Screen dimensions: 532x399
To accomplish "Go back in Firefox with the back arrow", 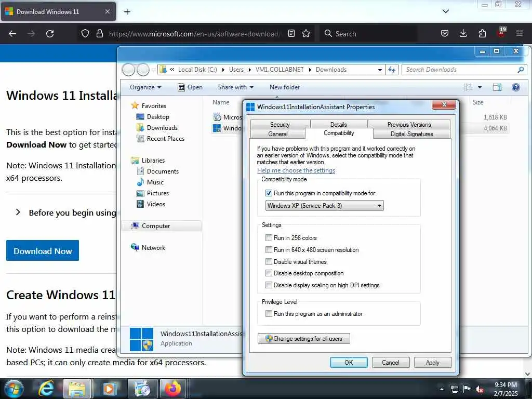I will [12, 34].
